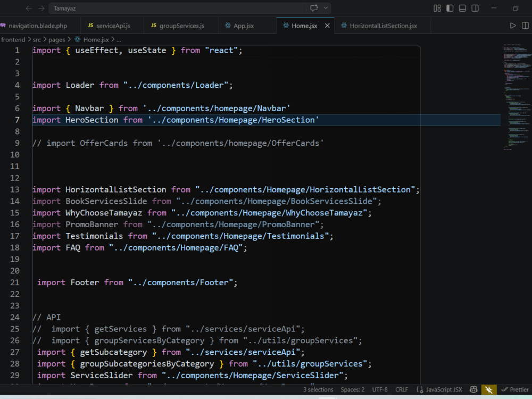
Task: Click the commented groupServicesByCategory import line
Action: 197,340
